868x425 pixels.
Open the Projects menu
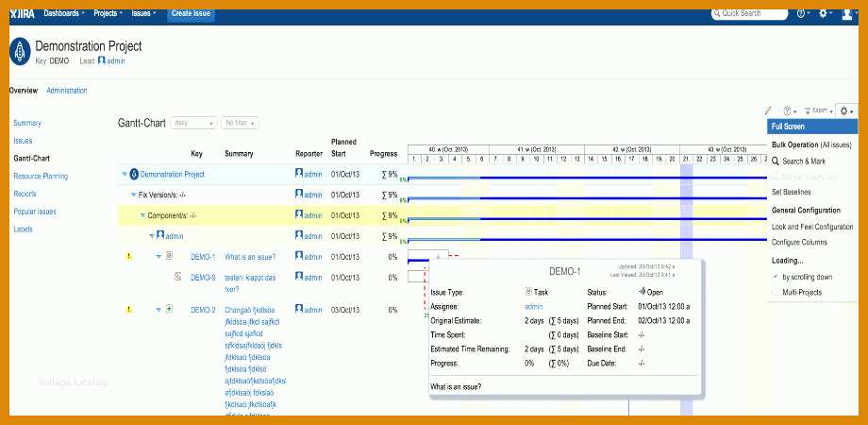[108, 13]
